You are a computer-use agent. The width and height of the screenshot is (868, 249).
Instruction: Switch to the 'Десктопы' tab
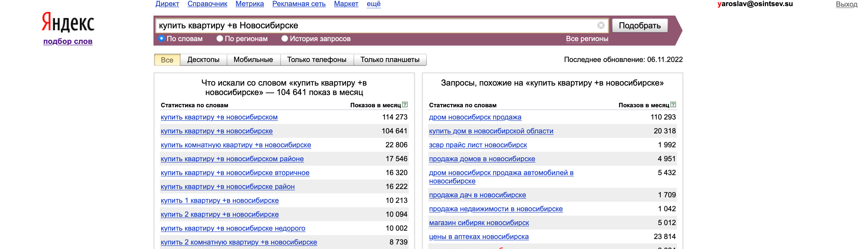click(203, 60)
